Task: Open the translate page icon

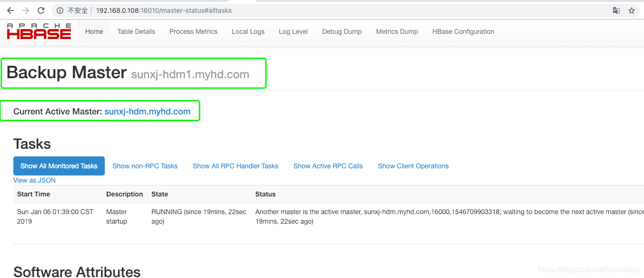Action: click(616, 10)
